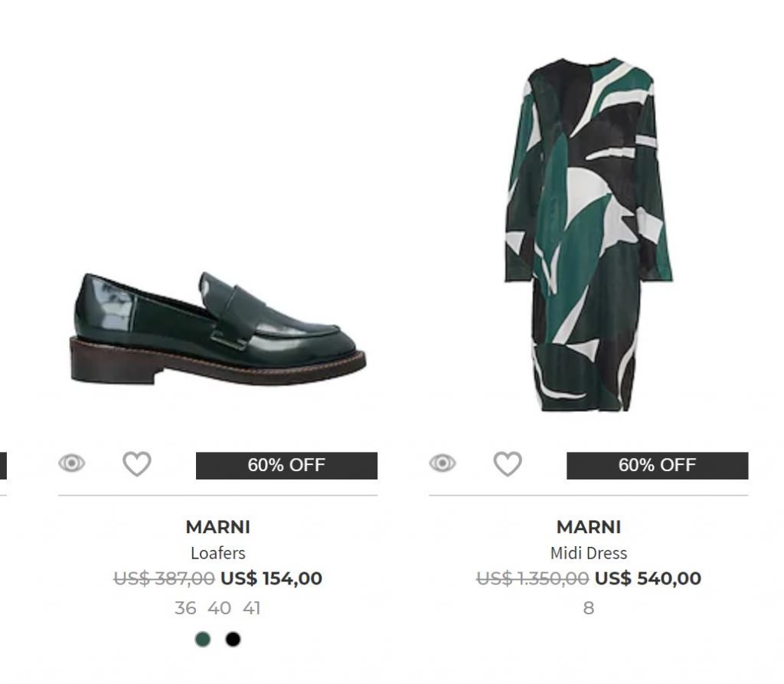Viewport: 784px width, 684px height.
Task: Click the US$ 154,00 loafers sale price
Action: (x=271, y=578)
